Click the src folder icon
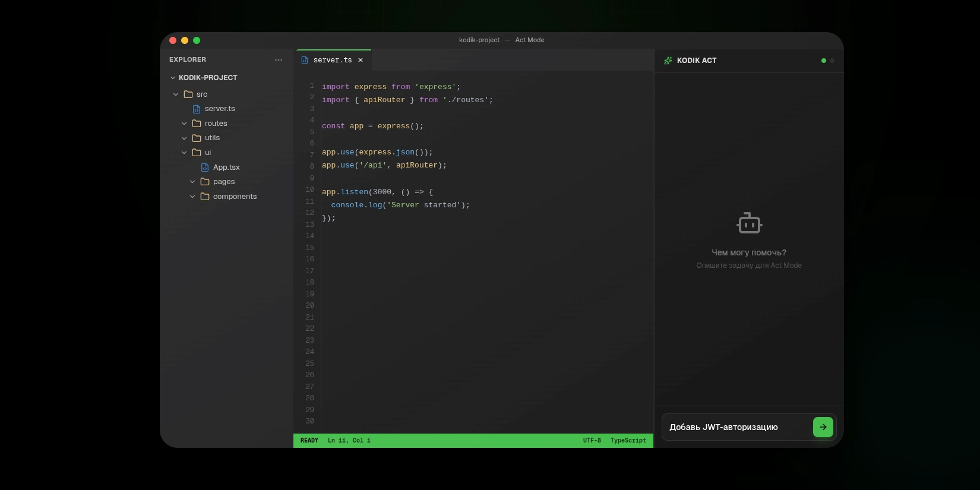The width and height of the screenshot is (980, 490). point(188,94)
